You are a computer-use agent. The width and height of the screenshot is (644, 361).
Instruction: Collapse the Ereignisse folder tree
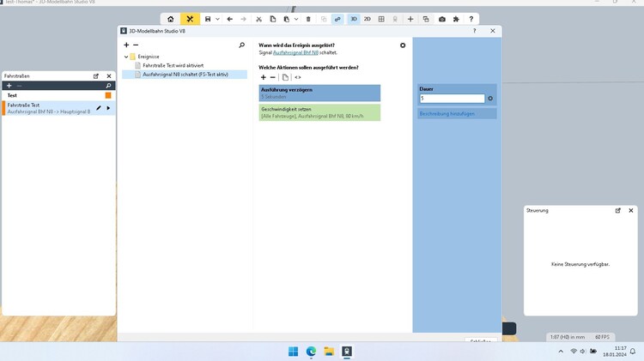pyautogui.click(x=126, y=57)
